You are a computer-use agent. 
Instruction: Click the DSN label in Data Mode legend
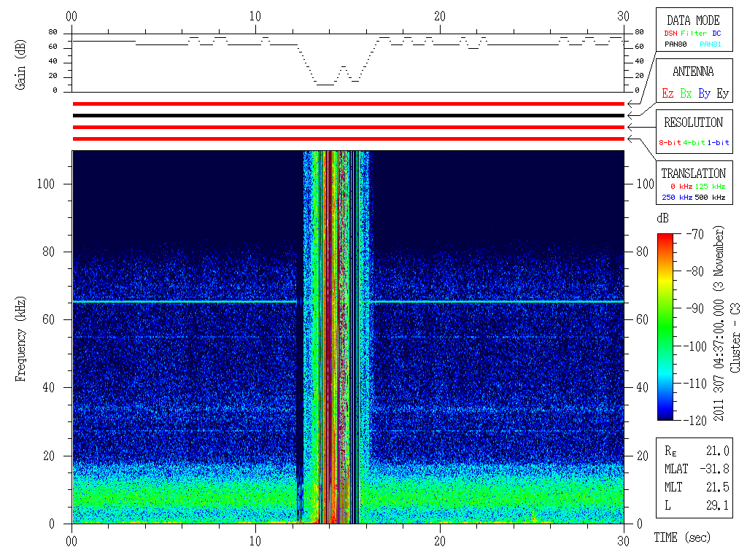coord(670,33)
